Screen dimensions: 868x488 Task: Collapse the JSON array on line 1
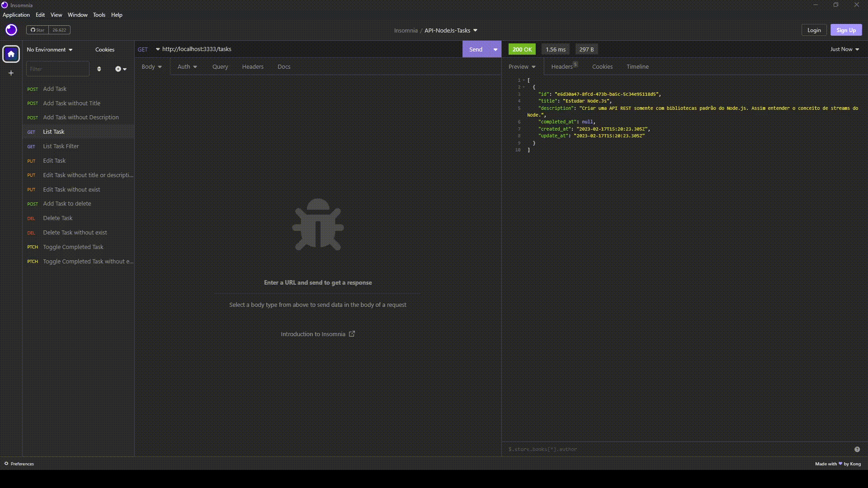click(x=524, y=80)
